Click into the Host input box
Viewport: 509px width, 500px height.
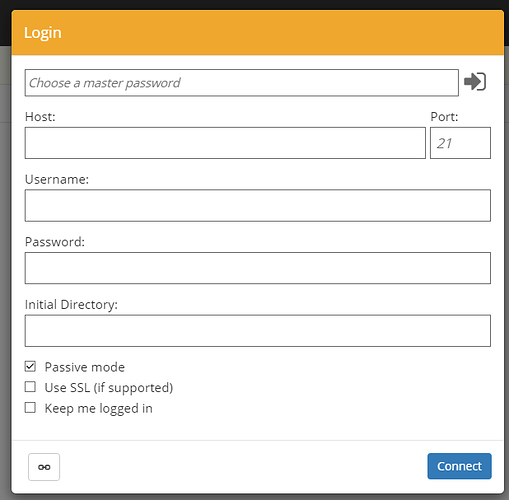(x=225, y=143)
